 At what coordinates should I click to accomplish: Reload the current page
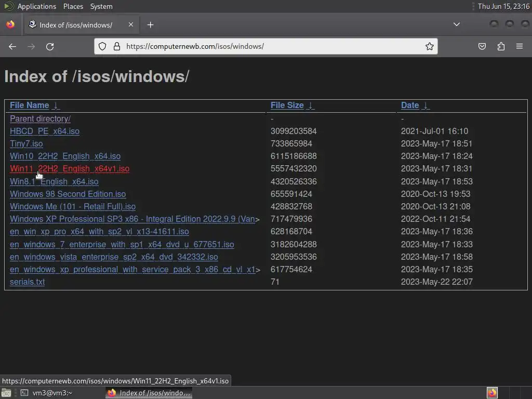[x=50, y=46]
